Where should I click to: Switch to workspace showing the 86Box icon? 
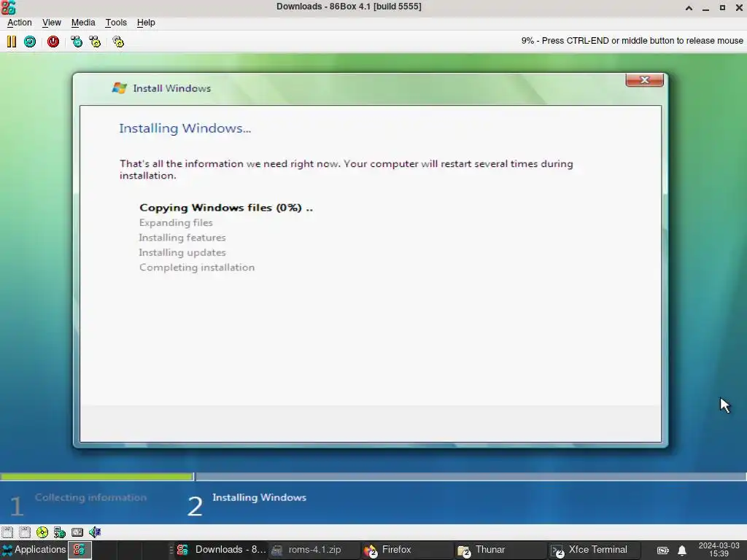point(80,550)
